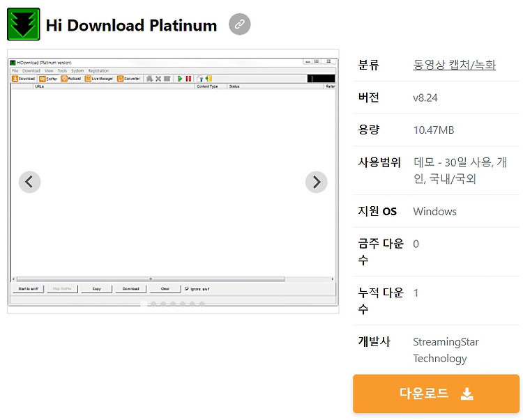Image resolution: width=523 pixels, height=420 pixels.
Task: Click the gray icon left of the X icon
Action: [x=149, y=79]
